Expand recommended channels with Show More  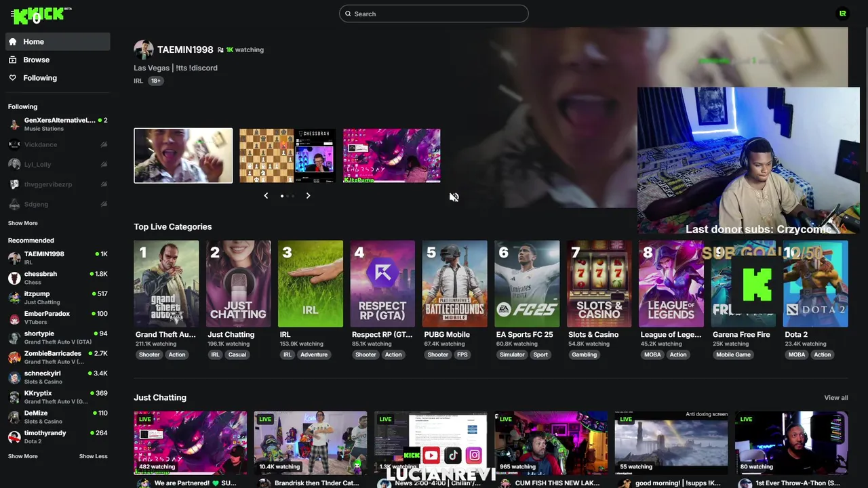pyautogui.click(x=23, y=456)
